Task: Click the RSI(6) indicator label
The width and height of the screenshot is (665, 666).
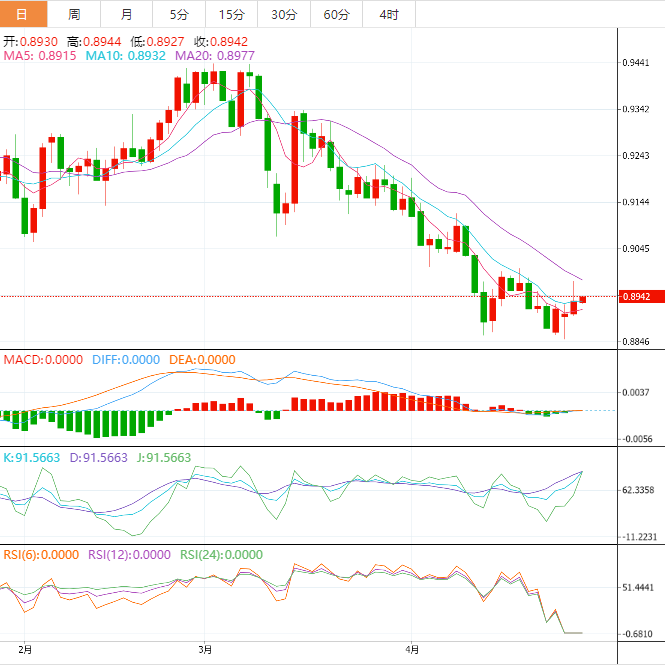Action: click(x=41, y=555)
